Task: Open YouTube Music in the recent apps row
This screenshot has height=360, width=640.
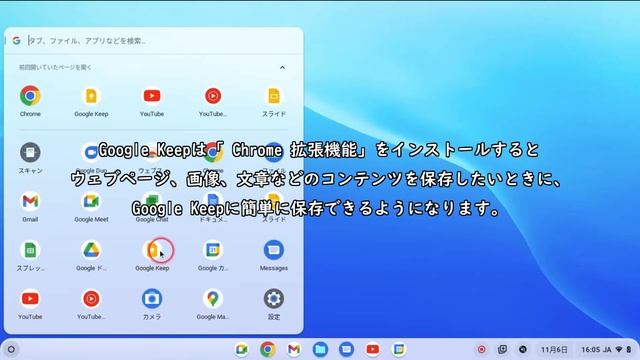Action: pyautogui.click(x=213, y=96)
